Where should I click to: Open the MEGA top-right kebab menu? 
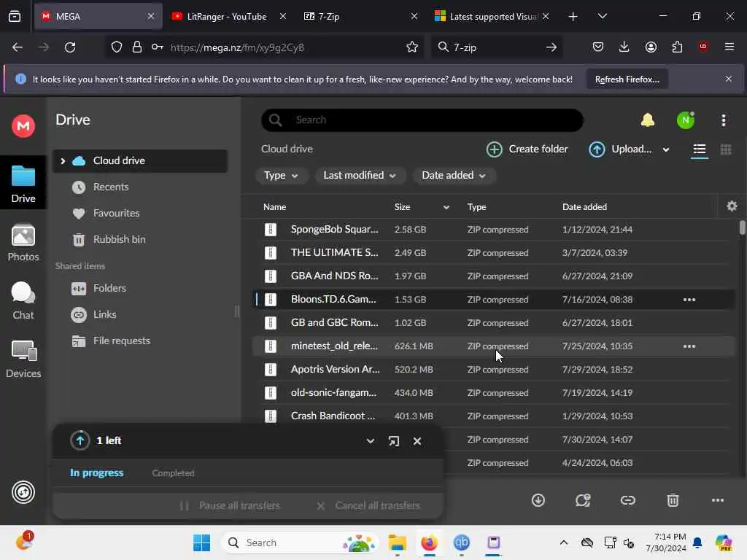point(723,120)
